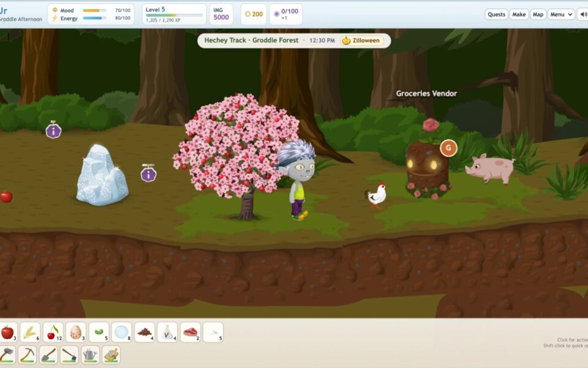Select the cherry inventory item
This screenshot has height=368, width=588.
click(53, 332)
